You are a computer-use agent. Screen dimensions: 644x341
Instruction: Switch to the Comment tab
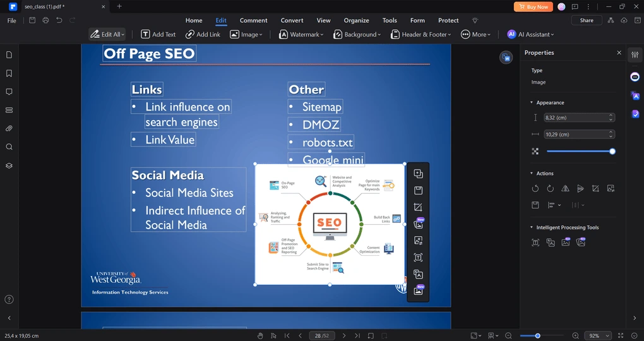click(253, 20)
